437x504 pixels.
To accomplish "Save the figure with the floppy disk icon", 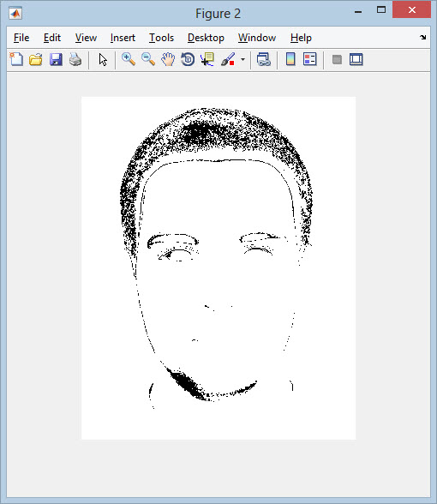I will (x=56, y=59).
